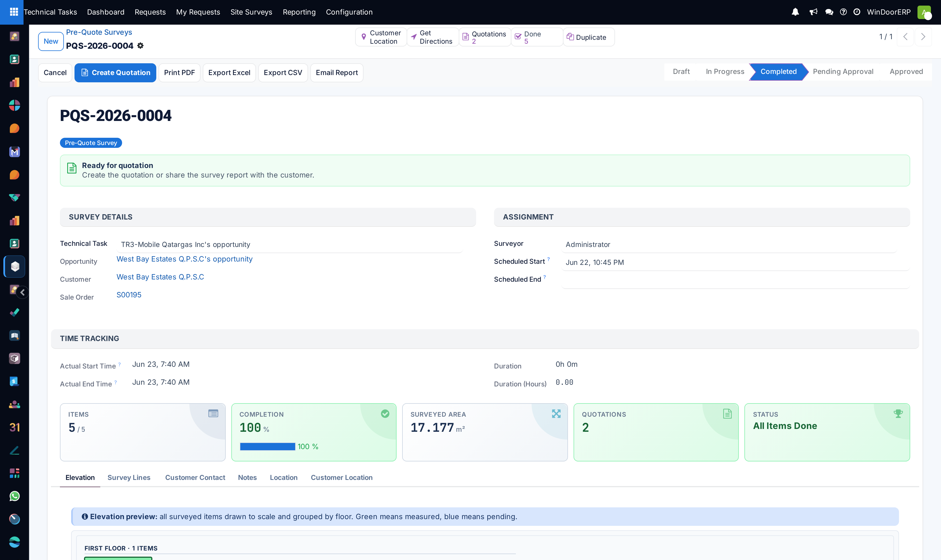This screenshot has width=941, height=560.
Task: Go to the Requests menu item
Action: (x=150, y=12)
